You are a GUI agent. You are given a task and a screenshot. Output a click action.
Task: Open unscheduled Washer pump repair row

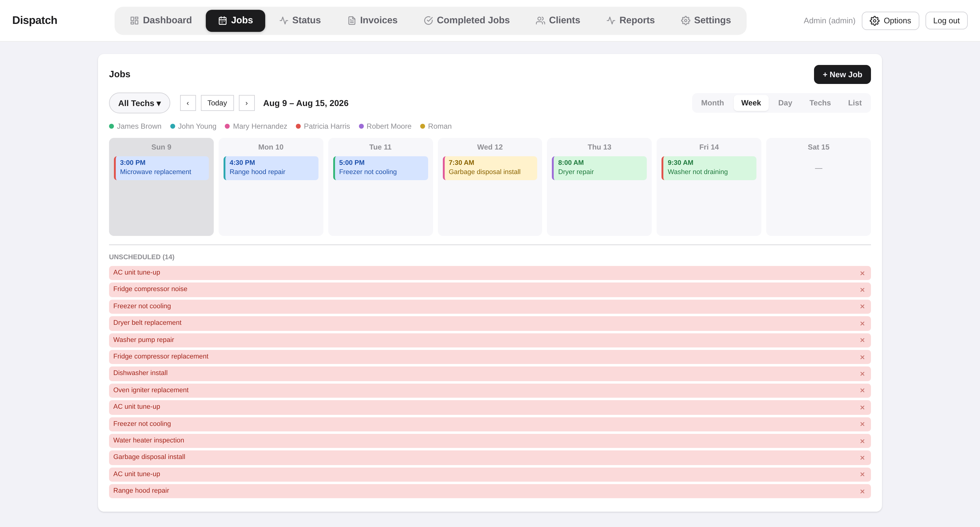point(490,340)
